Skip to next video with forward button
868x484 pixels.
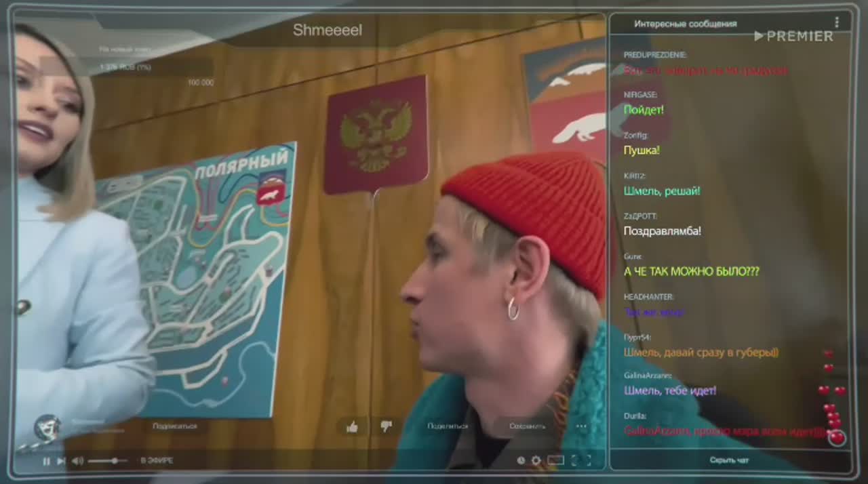click(x=61, y=461)
